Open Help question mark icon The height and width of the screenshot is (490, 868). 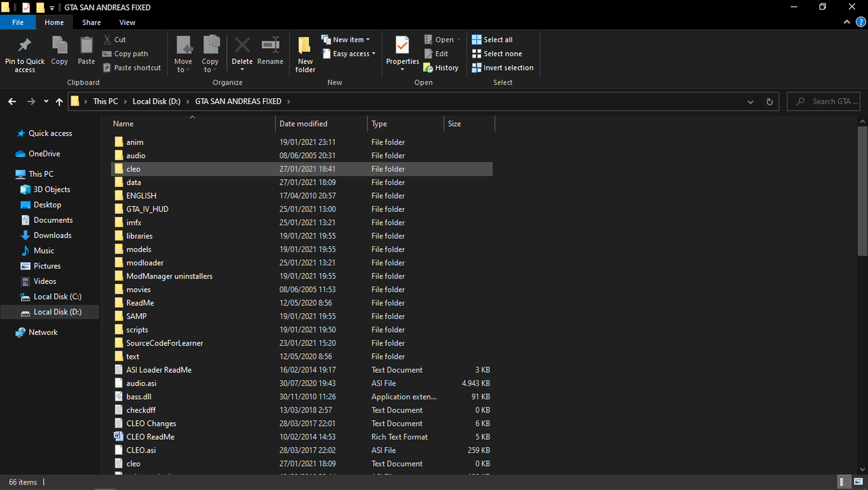[x=860, y=22]
